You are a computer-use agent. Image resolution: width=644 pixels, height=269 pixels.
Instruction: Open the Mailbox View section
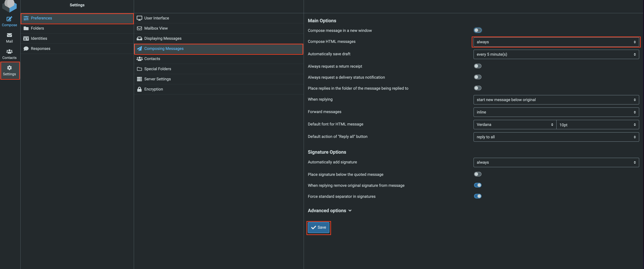pos(219,28)
